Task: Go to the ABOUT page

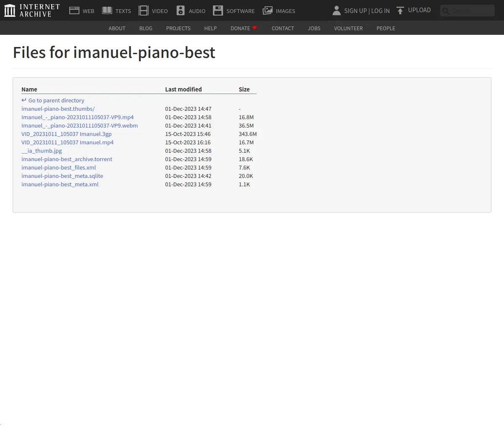Action: click(x=117, y=28)
